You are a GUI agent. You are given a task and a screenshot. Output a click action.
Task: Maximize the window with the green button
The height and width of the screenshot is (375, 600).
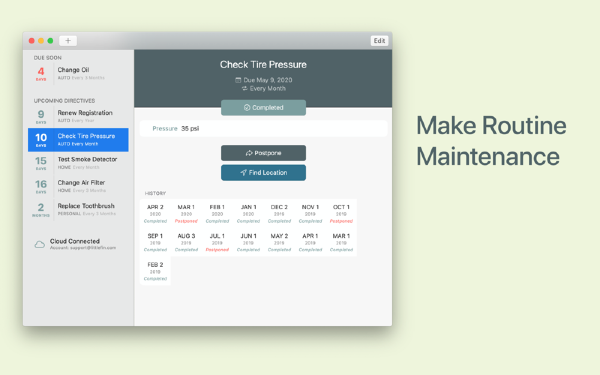click(x=50, y=41)
